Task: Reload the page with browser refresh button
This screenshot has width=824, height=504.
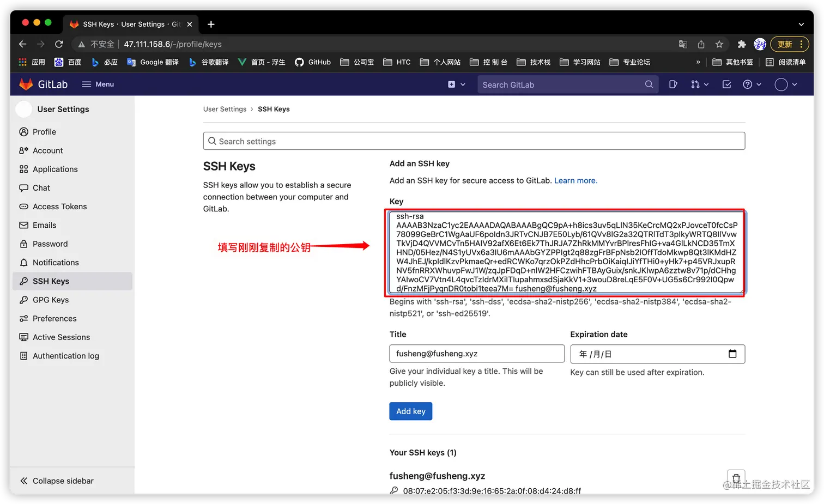Action: point(59,44)
